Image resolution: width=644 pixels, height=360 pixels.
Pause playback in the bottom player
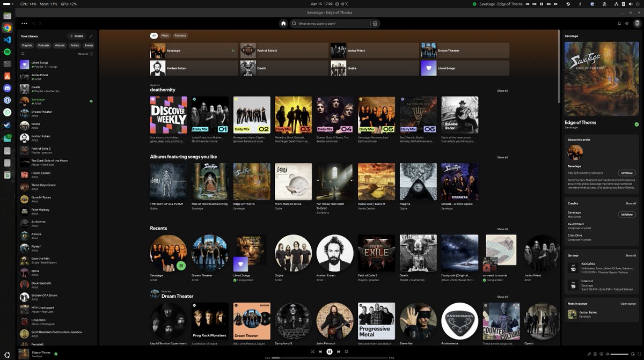point(330,352)
